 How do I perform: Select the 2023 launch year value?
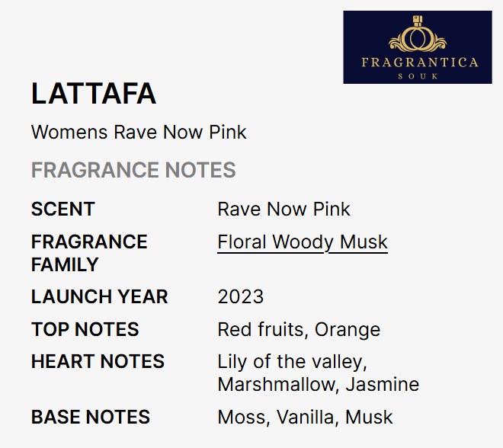coord(241,296)
